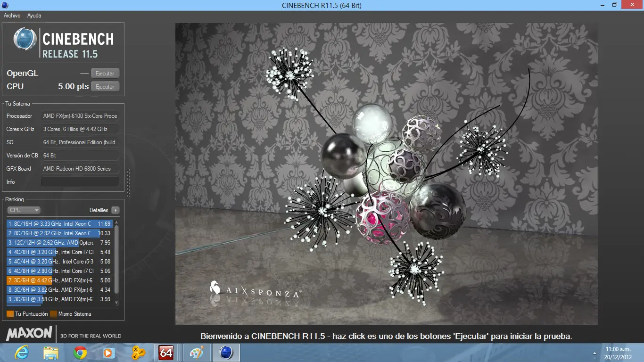The height and width of the screenshot is (362, 644).
Task: Click the Cinebench icon in the title bar
Action: [5, 5]
